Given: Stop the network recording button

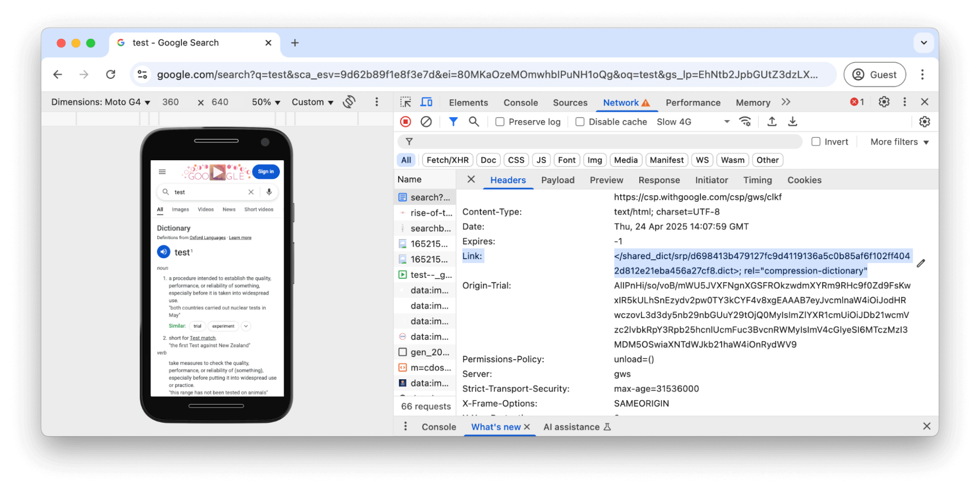Looking at the screenshot, I should pyautogui.click(x=405, y=122).
